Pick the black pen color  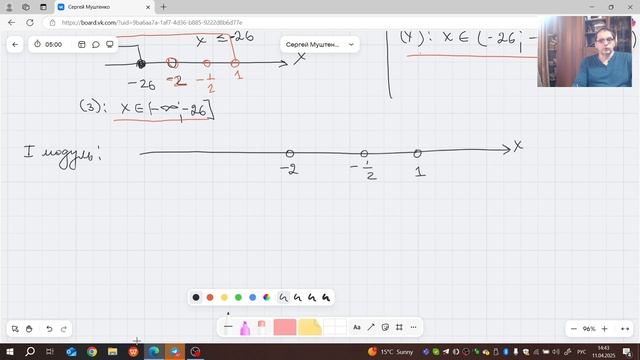click(196, 298)
